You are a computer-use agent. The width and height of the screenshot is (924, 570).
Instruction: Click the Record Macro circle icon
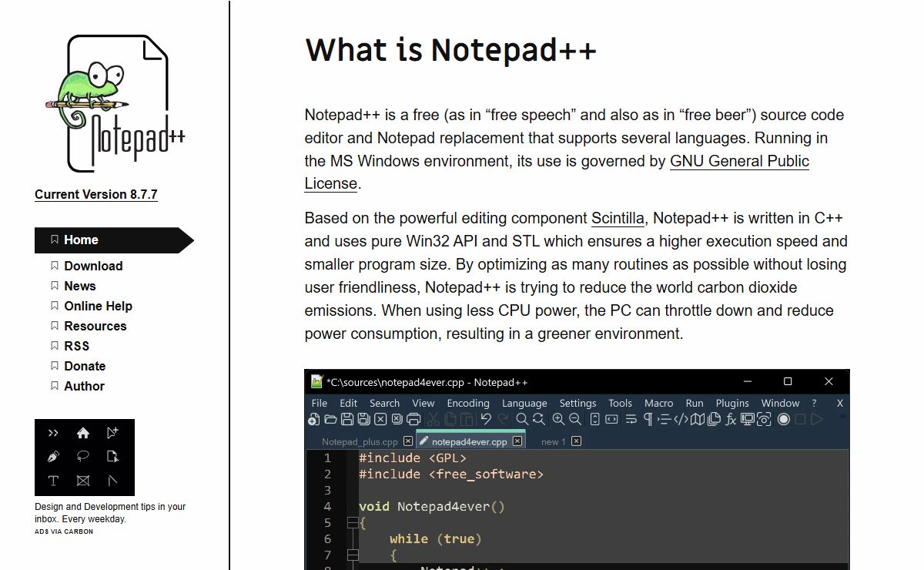point(784,419)
